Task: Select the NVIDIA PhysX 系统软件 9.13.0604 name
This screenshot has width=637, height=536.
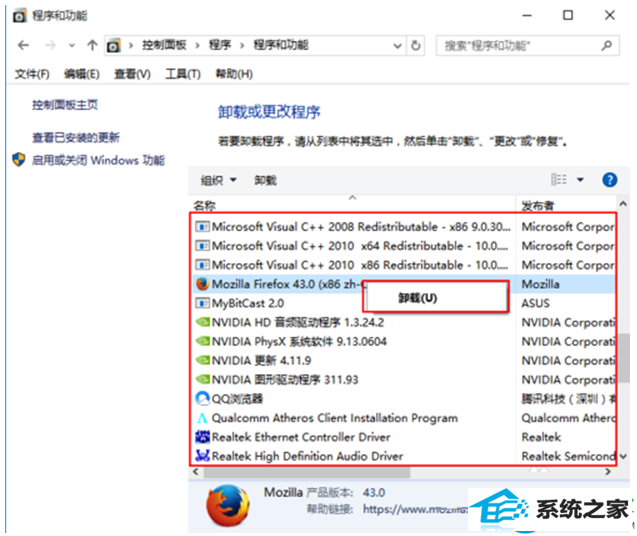Action: click(x=299, y=341)
